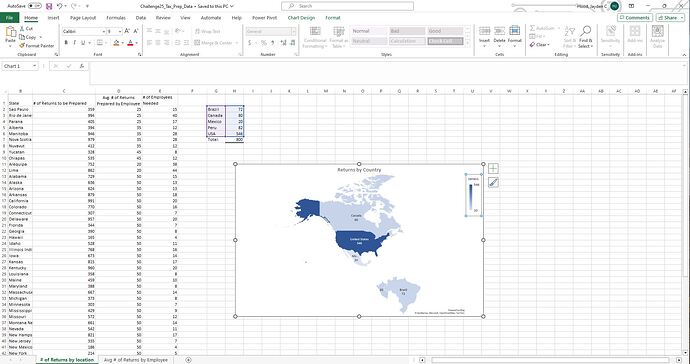This screenshot has width=690, height=364.
Task: Add a new sheet with plus icon
Action: (188, 360)
